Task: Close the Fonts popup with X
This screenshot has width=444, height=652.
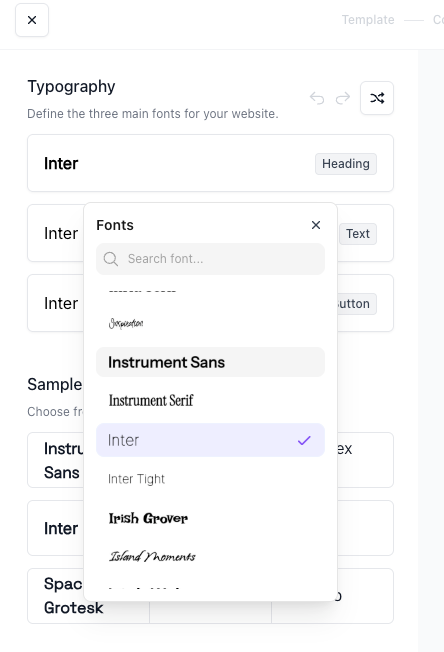Action: 316,225
